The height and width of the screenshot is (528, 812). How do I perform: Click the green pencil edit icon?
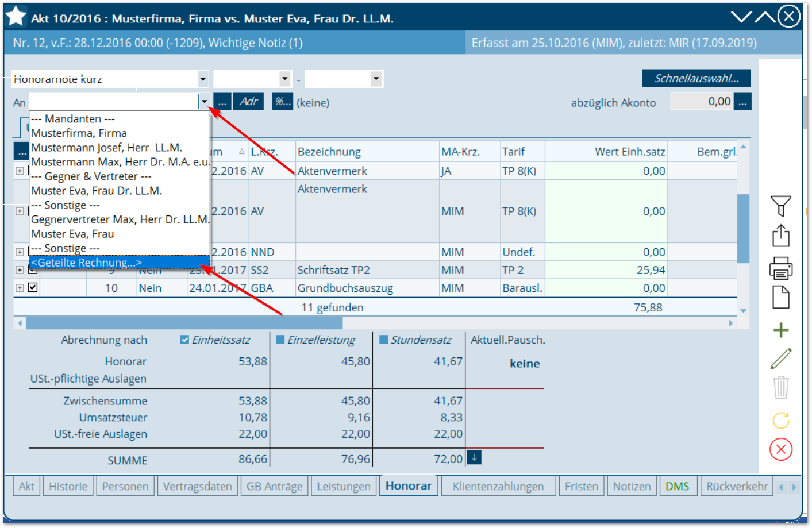point(780,359)
